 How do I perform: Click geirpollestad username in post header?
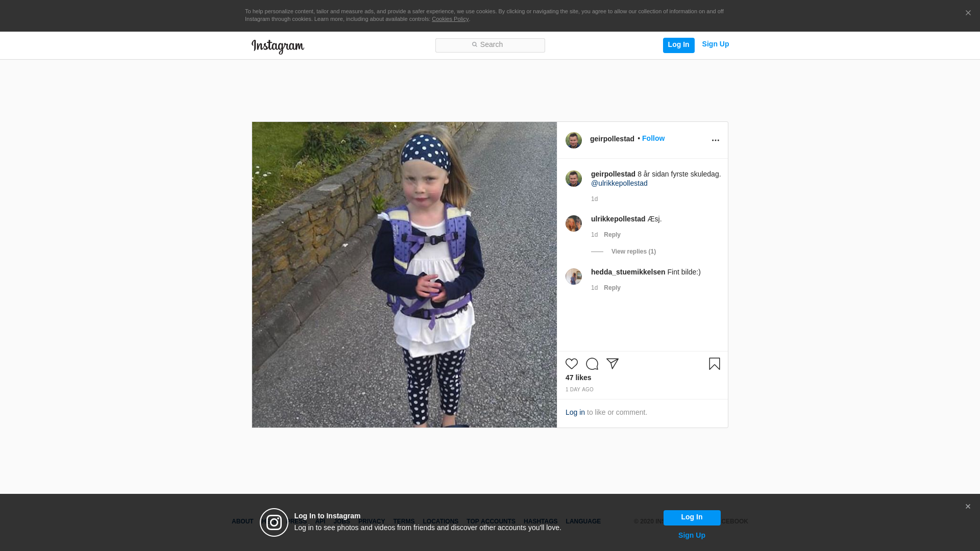point(612,139)
